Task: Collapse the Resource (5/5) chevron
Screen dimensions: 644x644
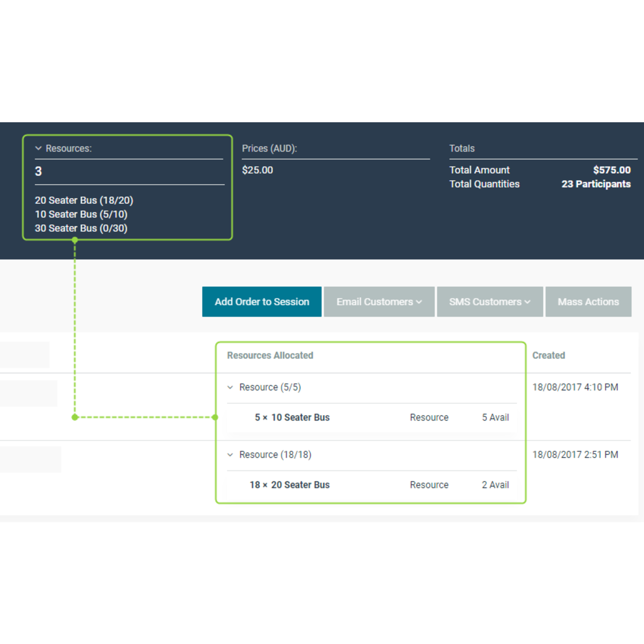Action: click(230, 387)
